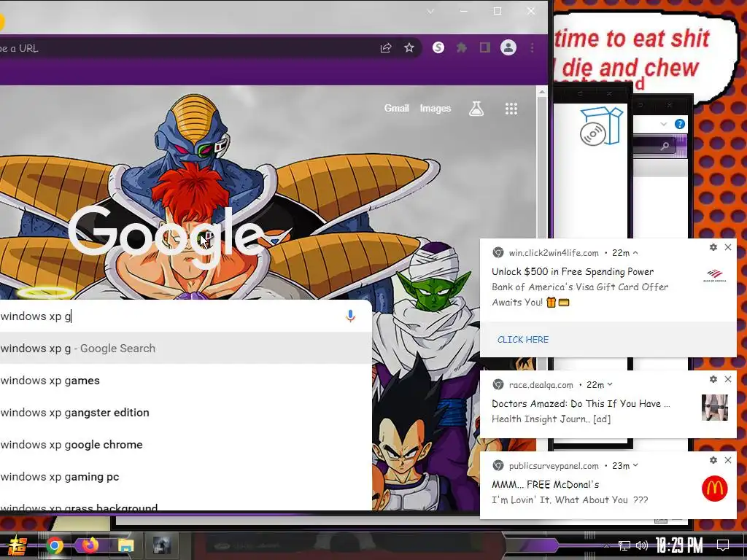Click the Doctors Amazed ad image
747x560 pixels.
tap(715, 407)
